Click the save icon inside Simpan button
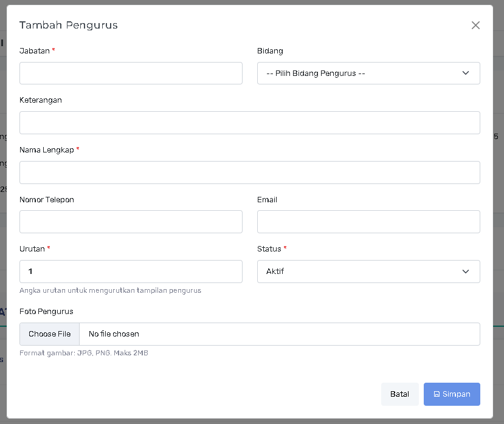Image resolution: width=504 pixels, height=424 pixels. 437,394
